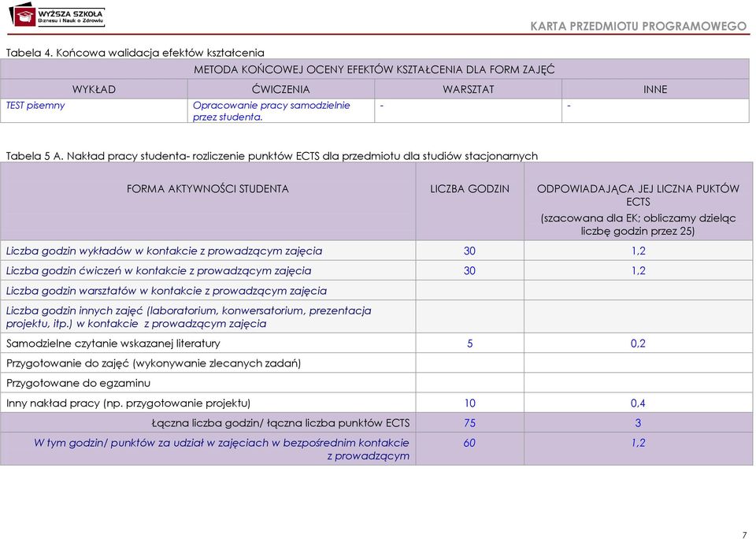Select 'Inny nakład pracy' row label
The image size is (756, 539).
point(128,403)
